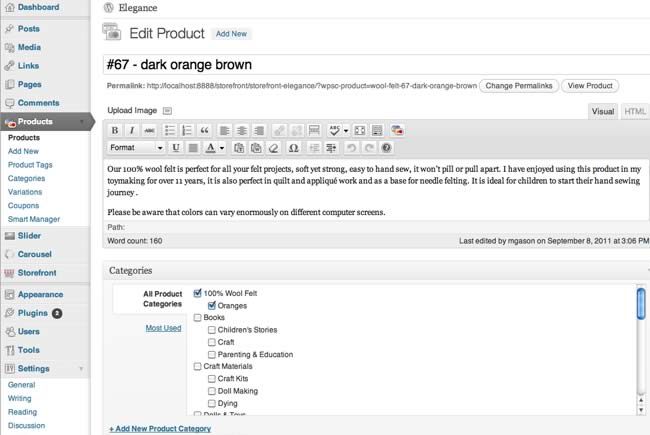This screenshot has height=435, width=650.
Task: Toggle bold formatting in editor toolbar
Action: click(x=115, y=130)
